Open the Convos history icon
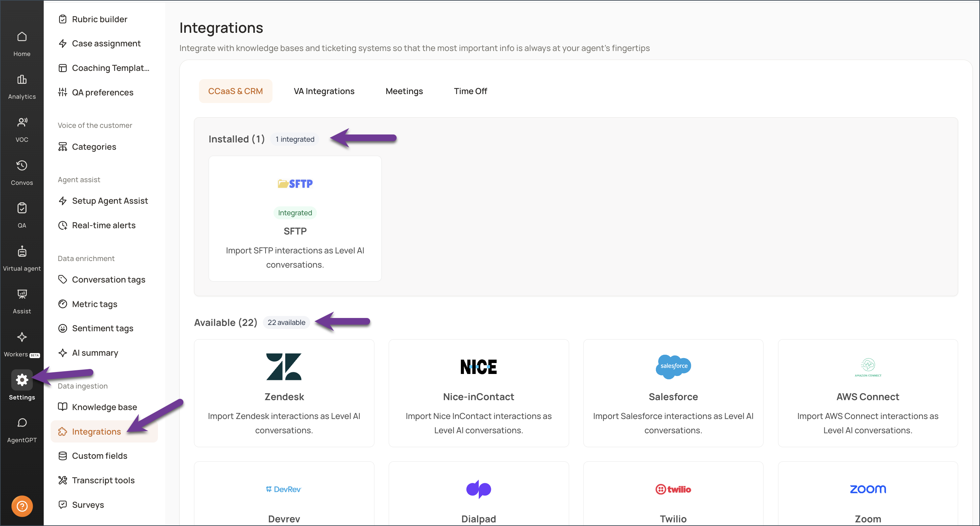The width and height of the screenshot is (980, 526). (22, 165)
